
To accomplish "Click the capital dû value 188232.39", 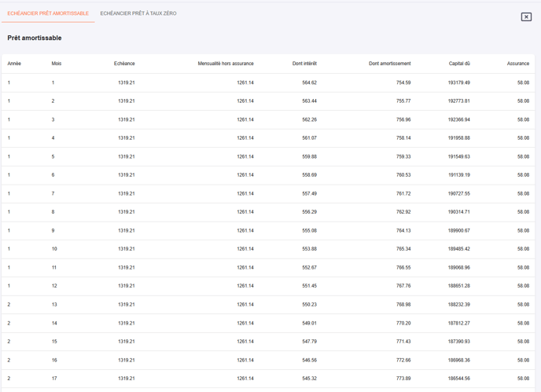I will 458,305.
